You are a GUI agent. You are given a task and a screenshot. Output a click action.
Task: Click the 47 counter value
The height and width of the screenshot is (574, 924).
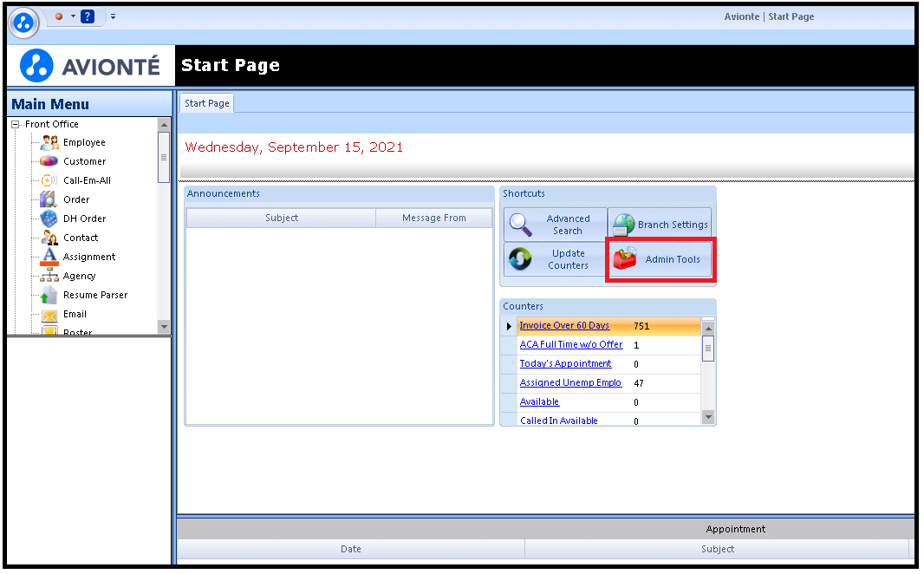[x=639, y=383]
